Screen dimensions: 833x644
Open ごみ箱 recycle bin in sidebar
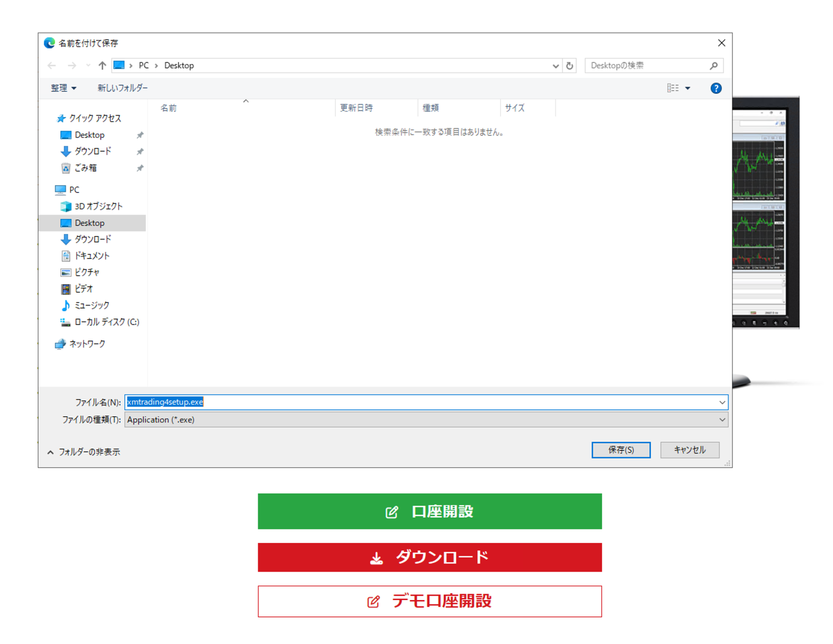point(85,168)
